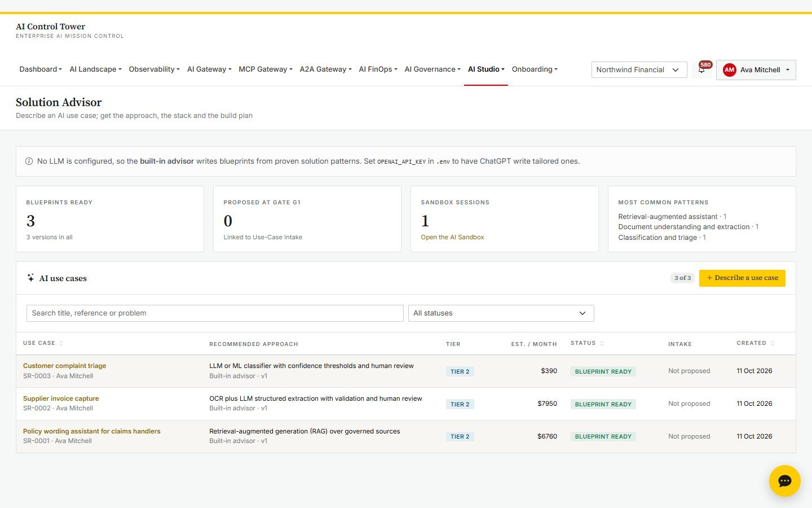
Task: Click Not proposed in Policy wording row
Action: (x=689, y=436)
